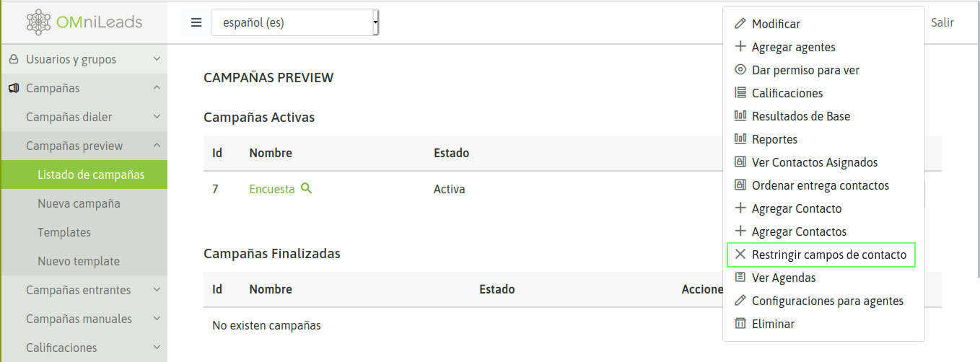Click the OMniLeads logo
The width and height of the screenshot is (980, 362).
[84, 22]
